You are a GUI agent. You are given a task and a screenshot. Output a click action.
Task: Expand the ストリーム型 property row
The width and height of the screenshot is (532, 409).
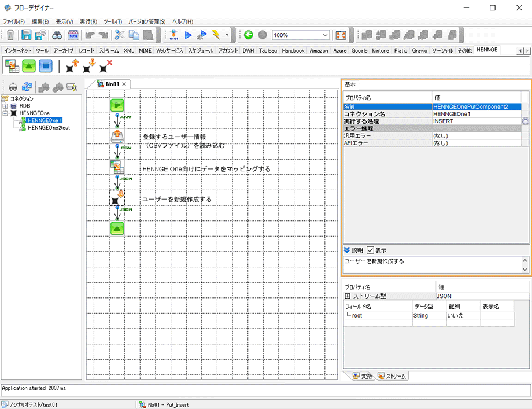click(348, 296)
